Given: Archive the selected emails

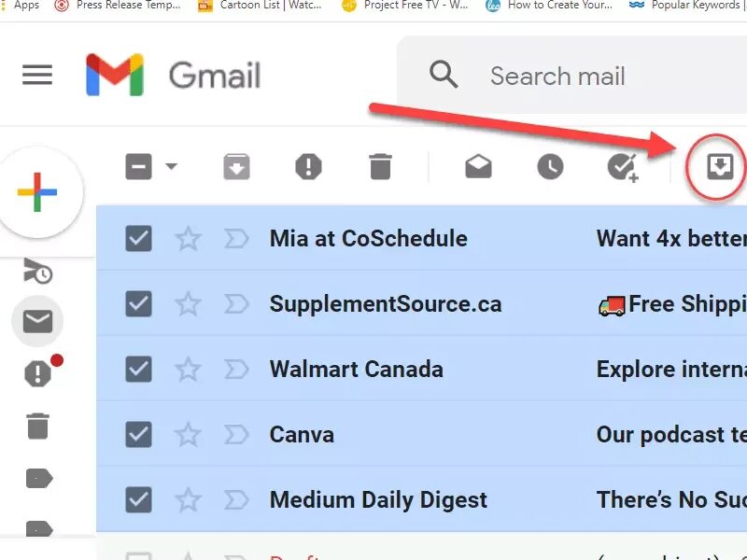Looking at the screenshot, I should point(237,167).
